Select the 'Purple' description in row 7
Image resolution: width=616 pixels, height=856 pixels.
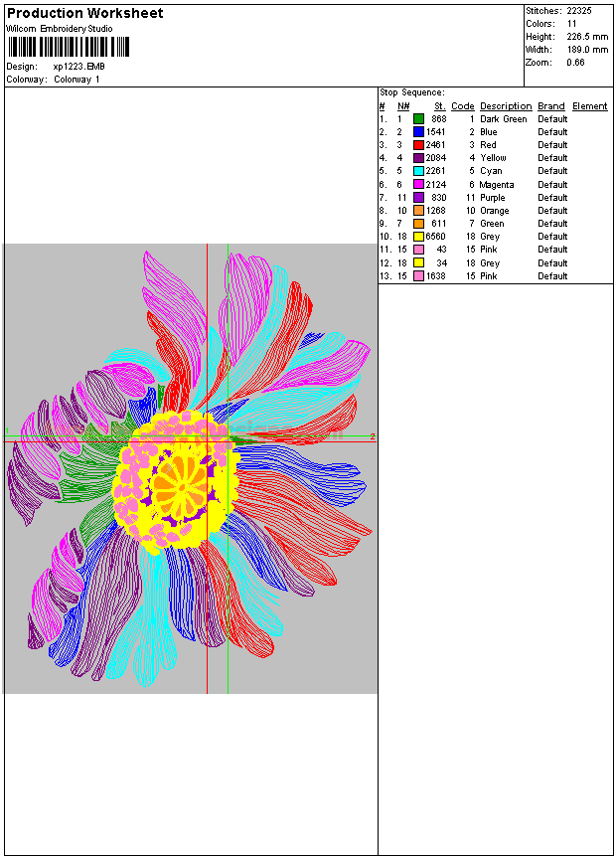coord(492,198)
